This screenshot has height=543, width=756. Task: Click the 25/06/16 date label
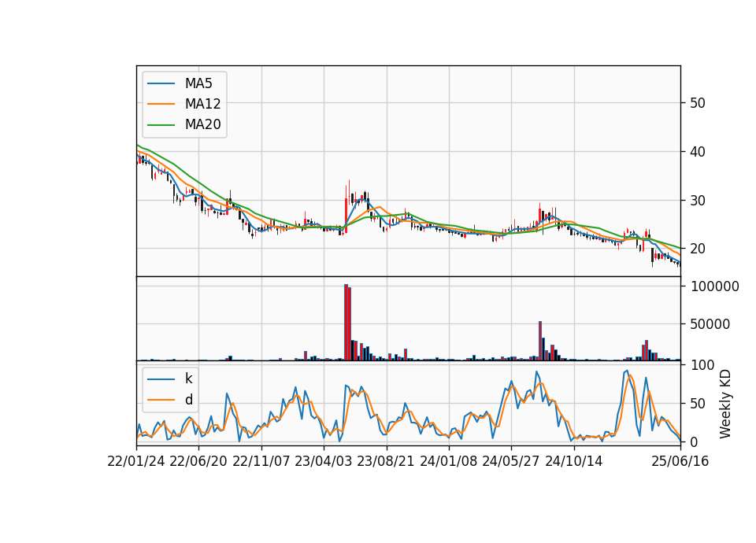(680, 462)
